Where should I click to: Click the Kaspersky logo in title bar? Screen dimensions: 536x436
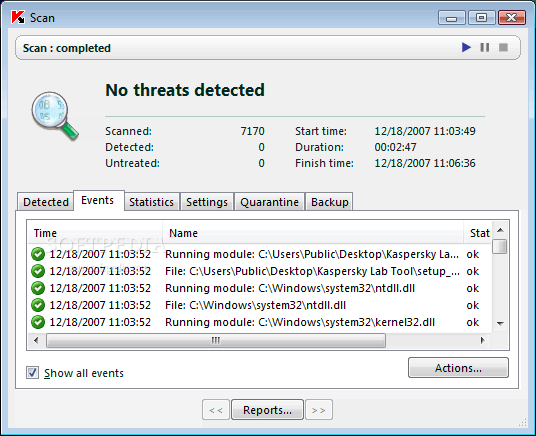(x=18, y=17)
